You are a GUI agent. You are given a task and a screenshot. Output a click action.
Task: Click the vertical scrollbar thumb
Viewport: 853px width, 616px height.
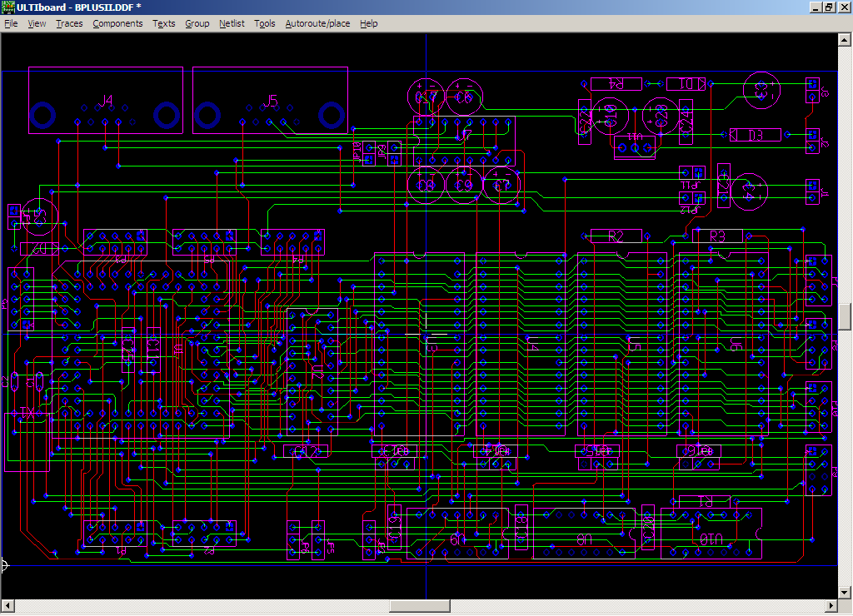(x=845, y=316)
